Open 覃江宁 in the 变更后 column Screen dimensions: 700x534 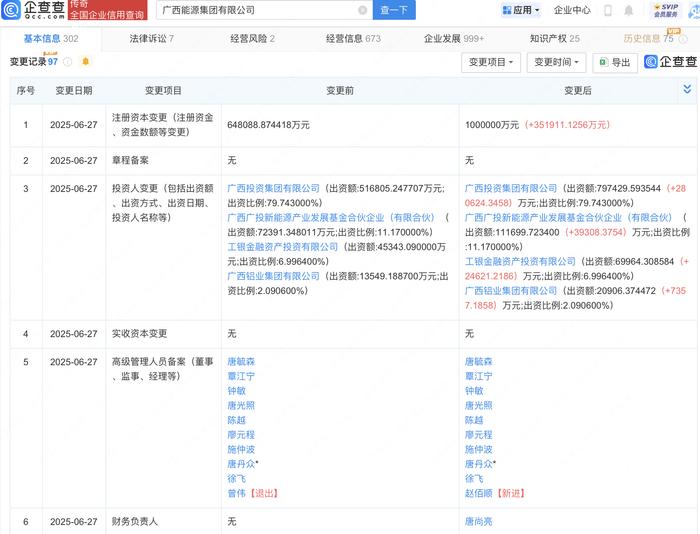coord(479,376)
